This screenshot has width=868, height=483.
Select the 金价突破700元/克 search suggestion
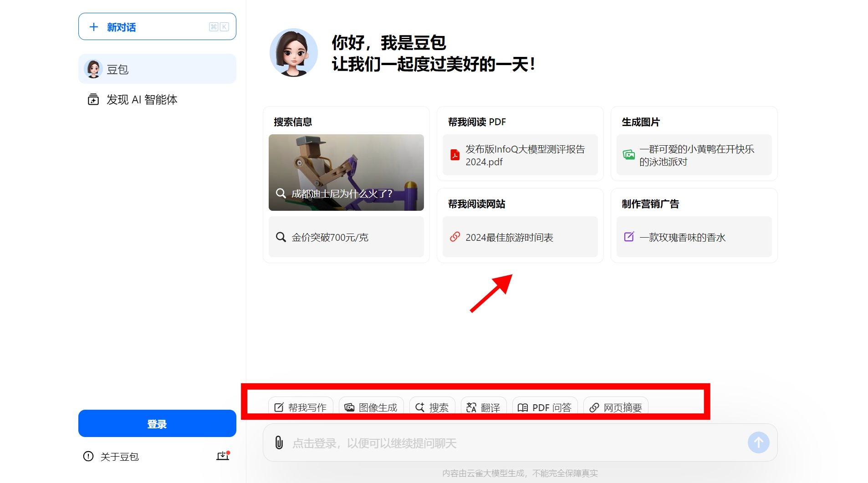346,237
